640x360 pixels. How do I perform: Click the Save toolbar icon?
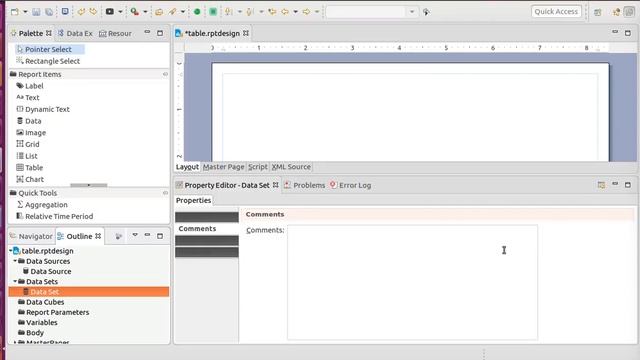(36, 12)
